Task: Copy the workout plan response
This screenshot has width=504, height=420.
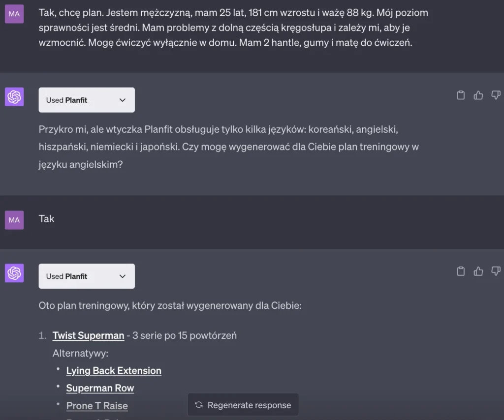Action: tap(461, 271)
